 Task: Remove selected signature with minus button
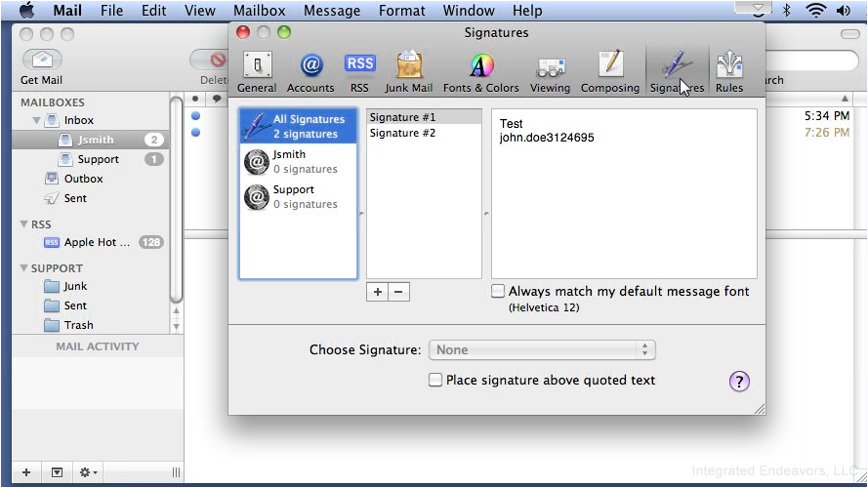click(398, 292)
